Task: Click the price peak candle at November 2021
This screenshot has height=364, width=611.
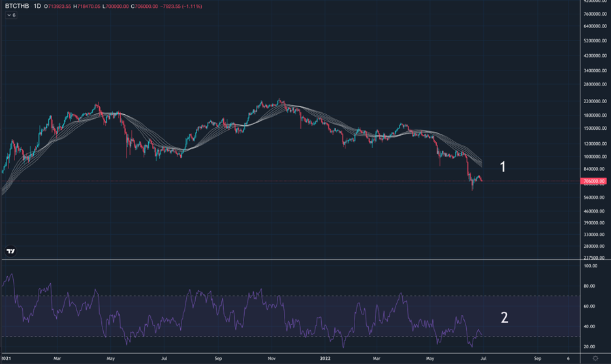Action: pyautogui.click(x=281, y=100)
